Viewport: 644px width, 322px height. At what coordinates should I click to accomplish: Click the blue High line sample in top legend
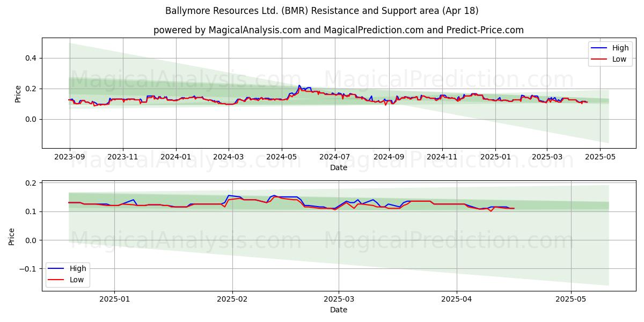599,48
